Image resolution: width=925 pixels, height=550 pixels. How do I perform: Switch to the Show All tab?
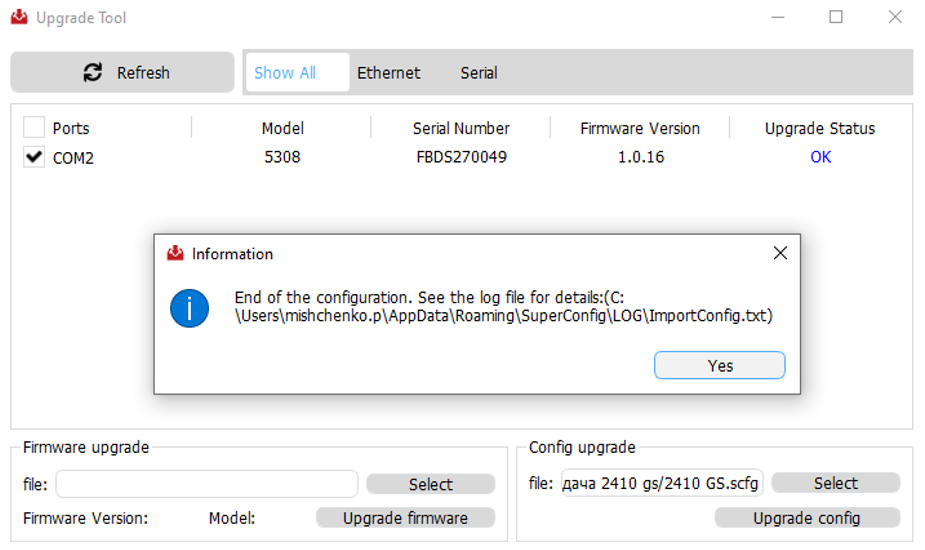(x=285, y=73)
